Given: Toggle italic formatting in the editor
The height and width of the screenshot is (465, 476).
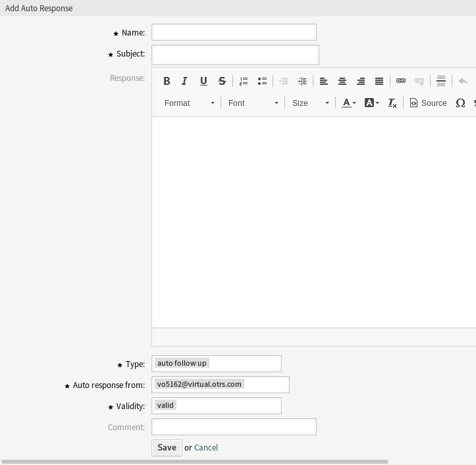Looking at the screenshot, I should (184, 81).
